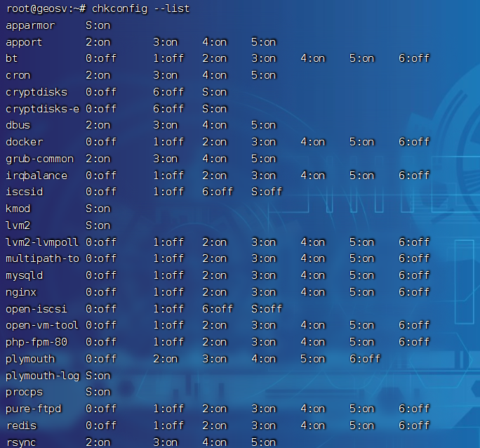Viewport: 480px width, 448px height.
Task: Click the service name 'dbus'
Action: pyautogui.click(x=18, y=125)
